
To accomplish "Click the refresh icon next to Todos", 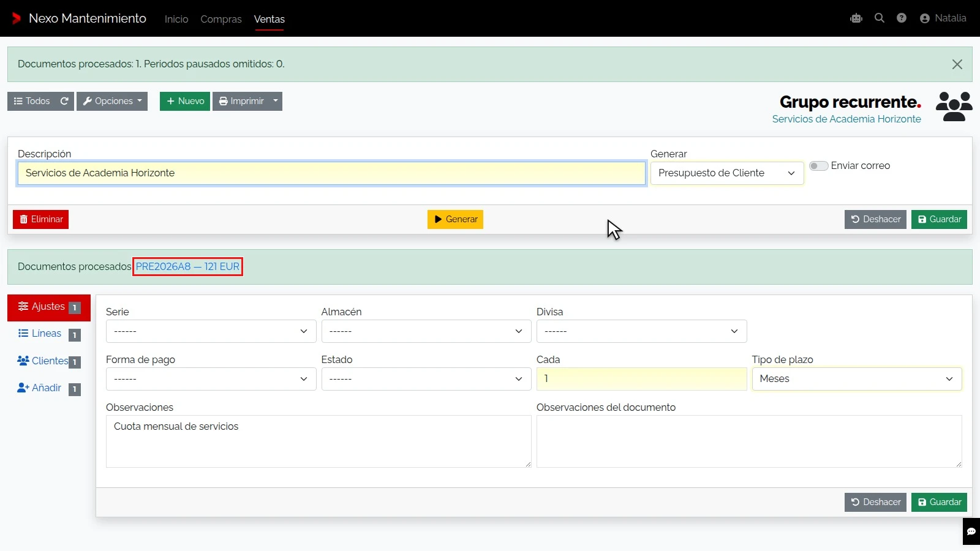I will pos(64,101).
